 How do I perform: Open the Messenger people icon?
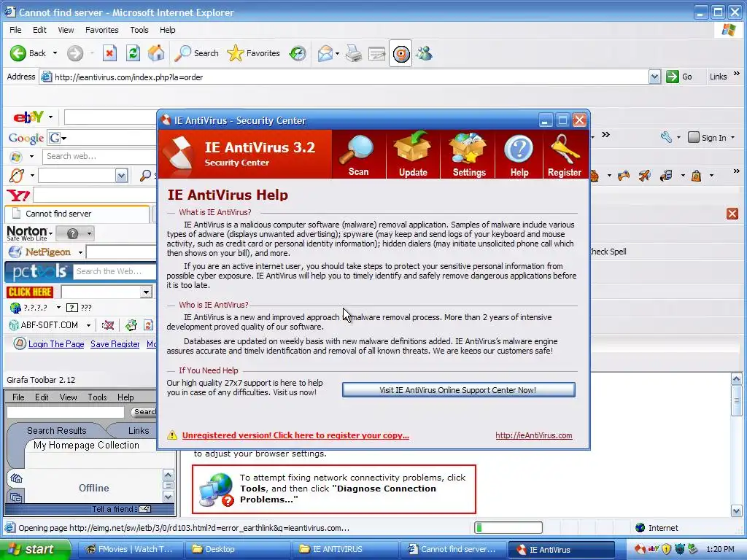[424, 53]
